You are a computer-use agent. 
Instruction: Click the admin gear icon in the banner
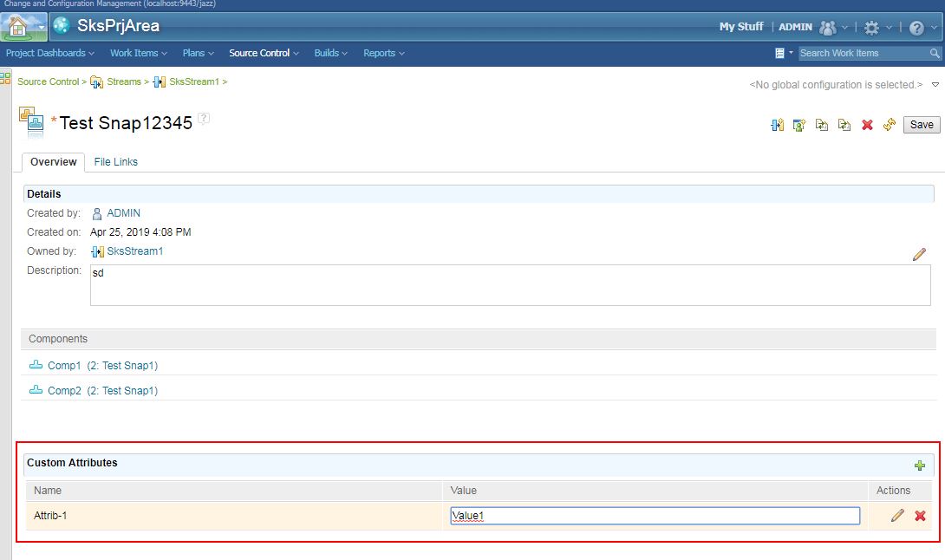coord(872,27)
